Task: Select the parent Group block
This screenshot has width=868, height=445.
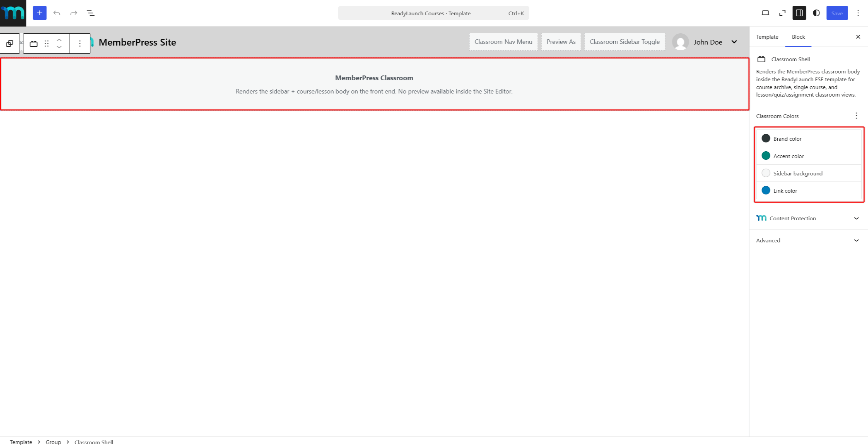Action: tap(10, 44)
